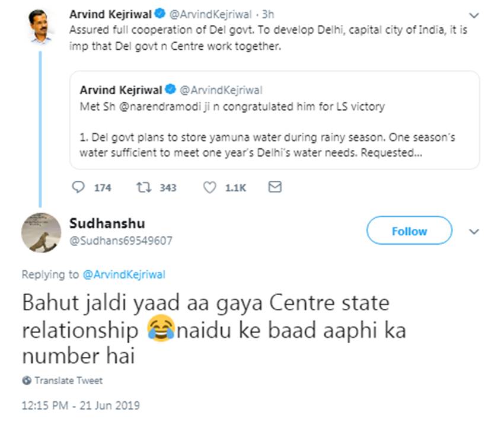Open the @ArvindKejriwal link in Replying to
Screen dimensions: 504x422
click(x=123, y=274)
